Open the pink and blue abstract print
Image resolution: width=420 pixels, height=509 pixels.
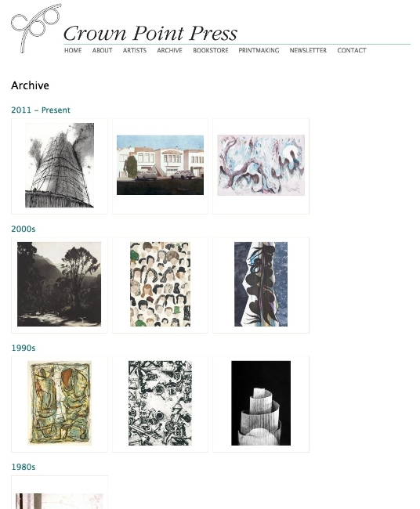click(261, 165)
